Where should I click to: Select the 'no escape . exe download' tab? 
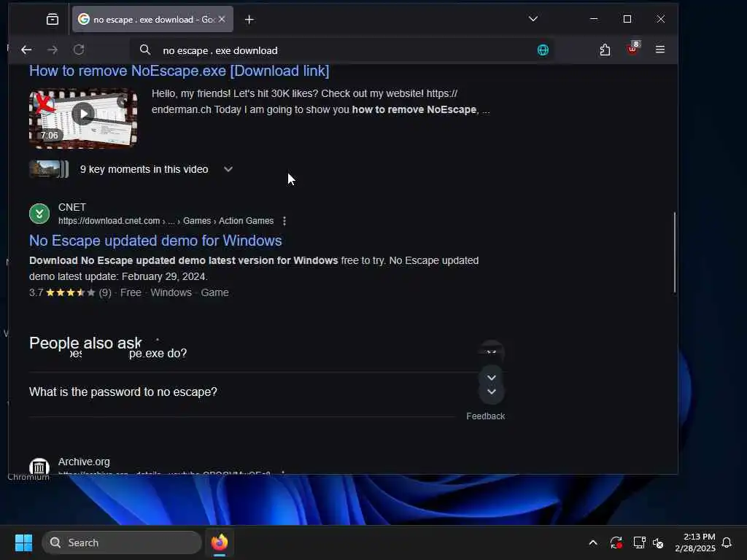point(152,19)
